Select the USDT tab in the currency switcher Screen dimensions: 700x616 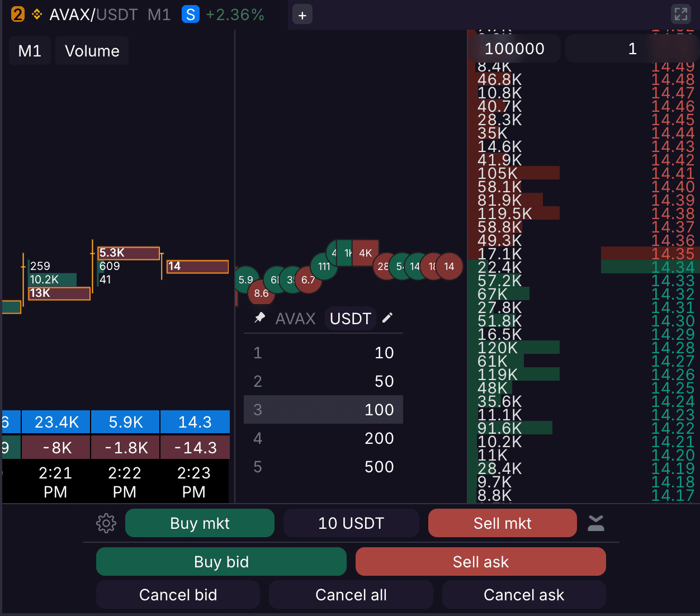coord(350,318)
